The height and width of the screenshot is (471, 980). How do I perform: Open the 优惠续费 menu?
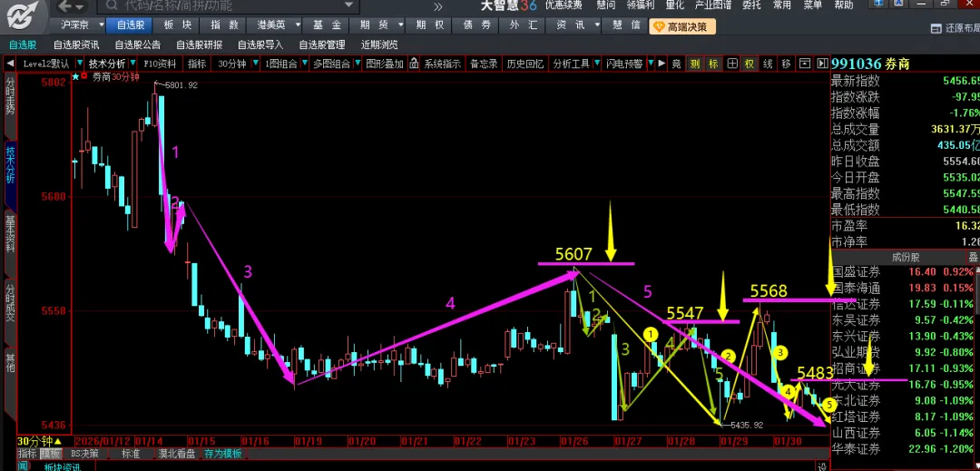pyautogui.click(x=563, y=5)
